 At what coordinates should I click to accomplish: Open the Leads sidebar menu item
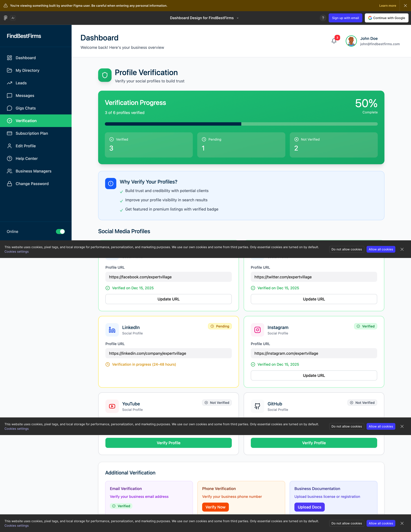tap(21, 83)
